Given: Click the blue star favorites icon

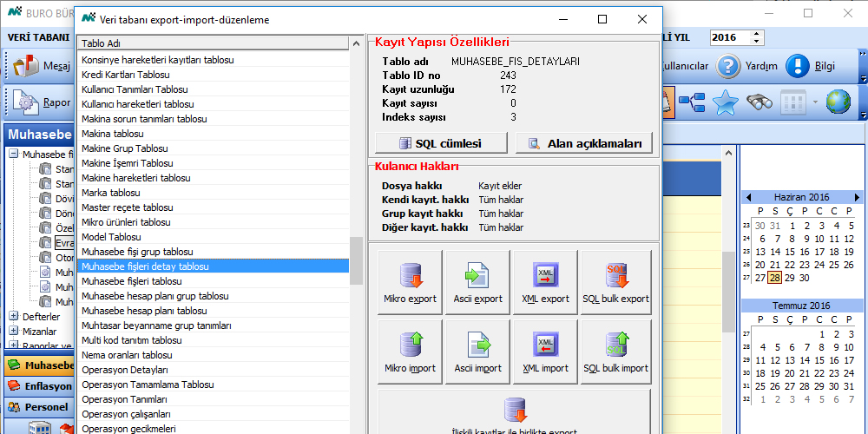Looking at the screenshot, I should pos(725,102).
